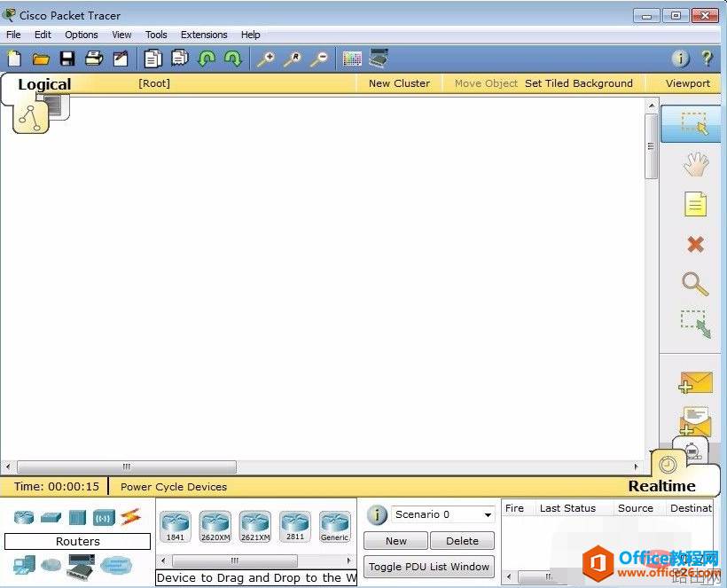Select the Custom Made Devices icon

82,567
